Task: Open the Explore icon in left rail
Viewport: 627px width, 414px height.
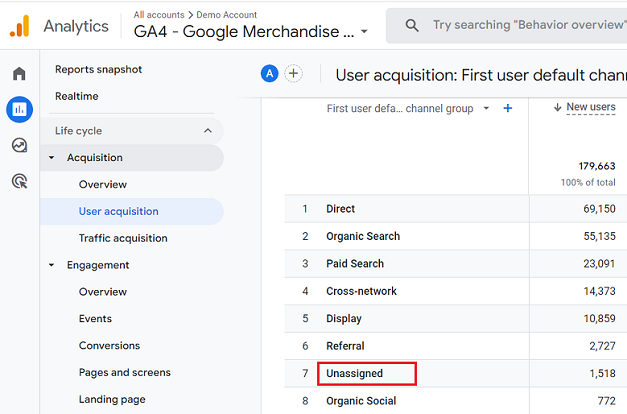Action: 19,145
